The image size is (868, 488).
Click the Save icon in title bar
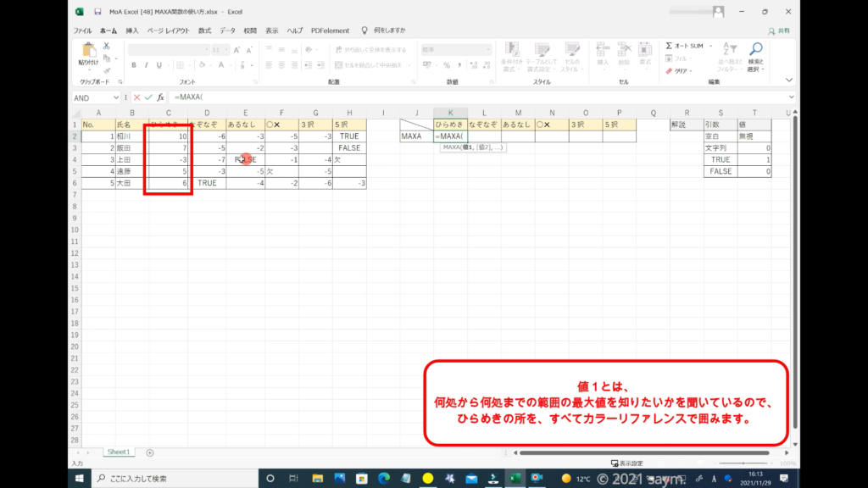[x=98, y=12]
